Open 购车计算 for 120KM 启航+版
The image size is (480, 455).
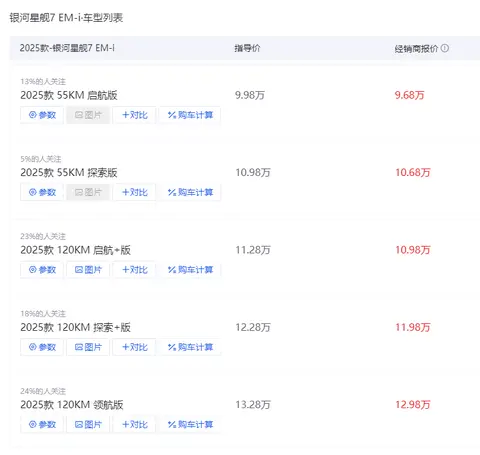(x=190, y=270)
